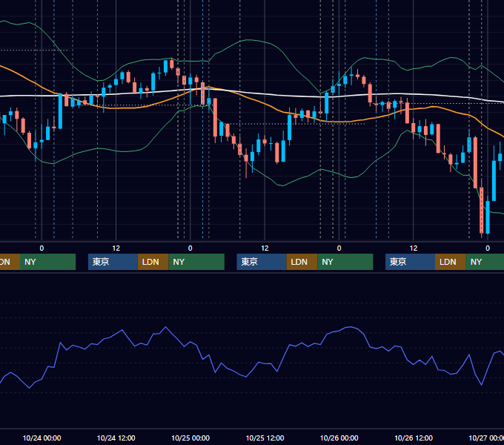
Task: Click hour label 12 above 10/26 12:00
Action: click(x=414, y=248)
